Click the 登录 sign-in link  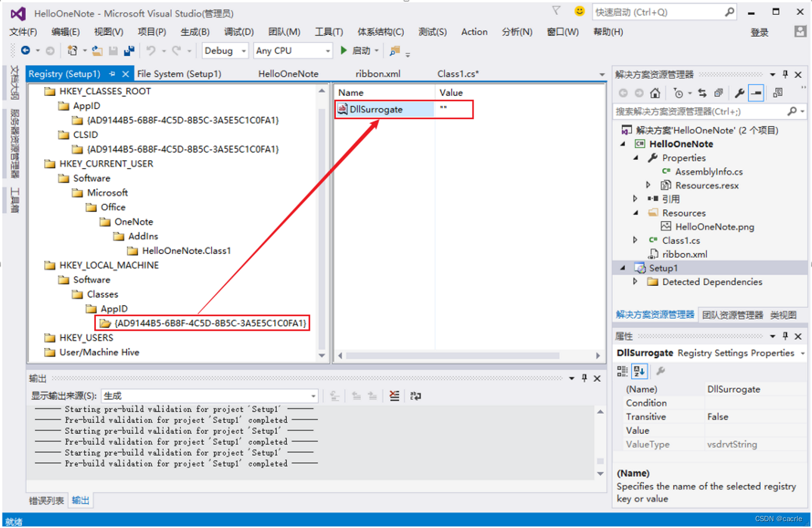(x=759, y=32)
